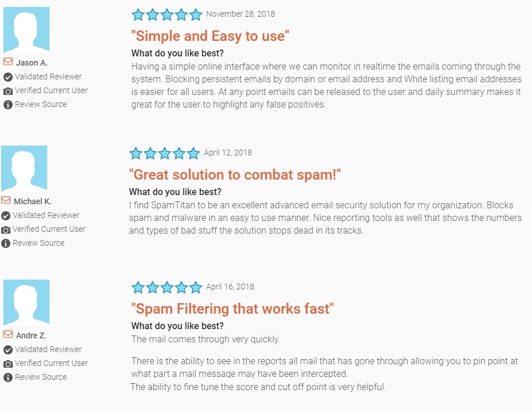Image resolution: width=532 pixels, height=412 pixels.
Task: Open the "Great solution to combat spam!" review
Action: pyautogui.click(x=235, y=175)
